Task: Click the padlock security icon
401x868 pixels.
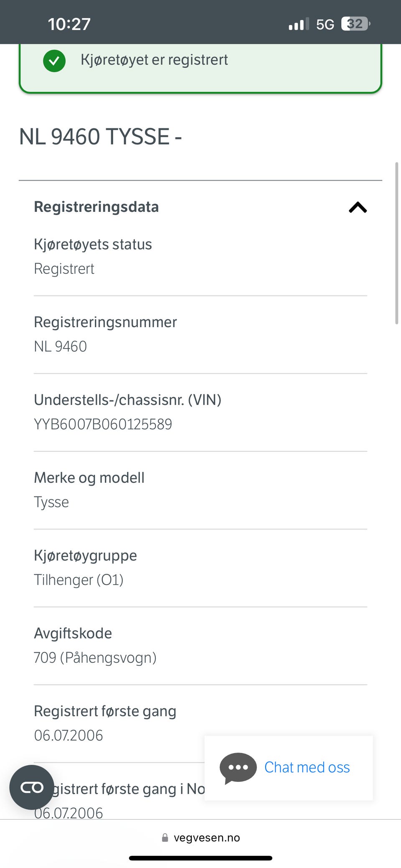Action: tap(165, 837)
